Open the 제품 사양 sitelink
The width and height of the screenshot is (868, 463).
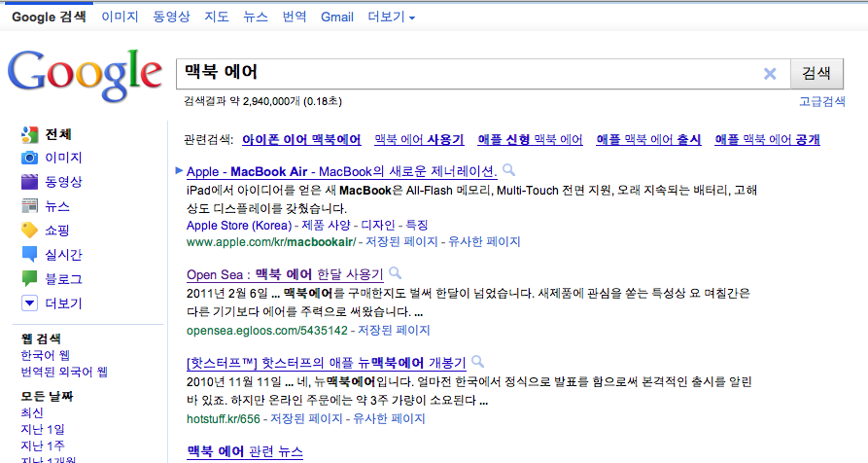(x=326, y=226)
